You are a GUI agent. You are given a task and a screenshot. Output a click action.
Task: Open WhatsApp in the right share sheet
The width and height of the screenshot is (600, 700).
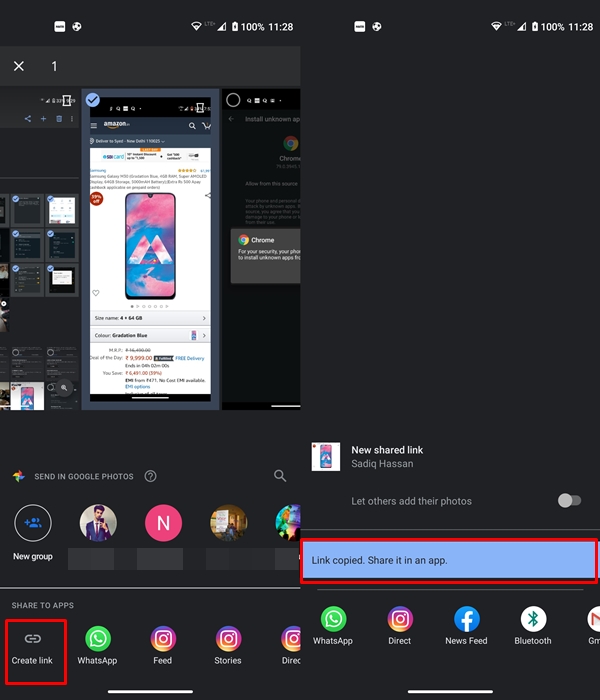[333, 625]
